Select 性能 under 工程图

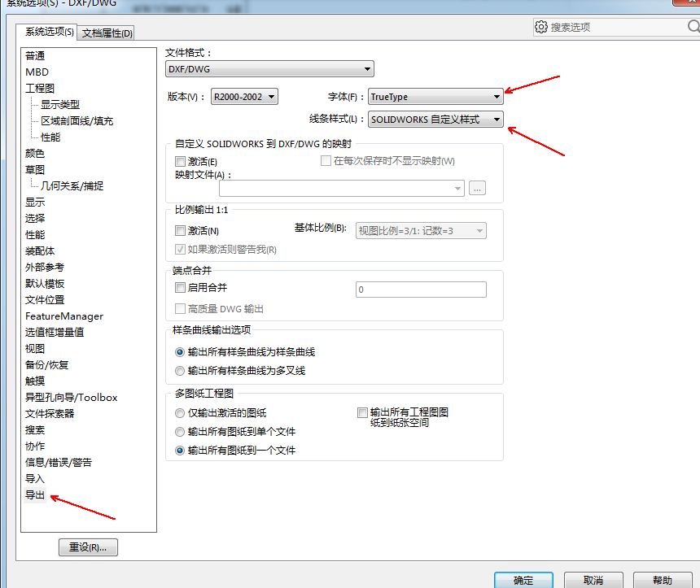coord(50,137)
